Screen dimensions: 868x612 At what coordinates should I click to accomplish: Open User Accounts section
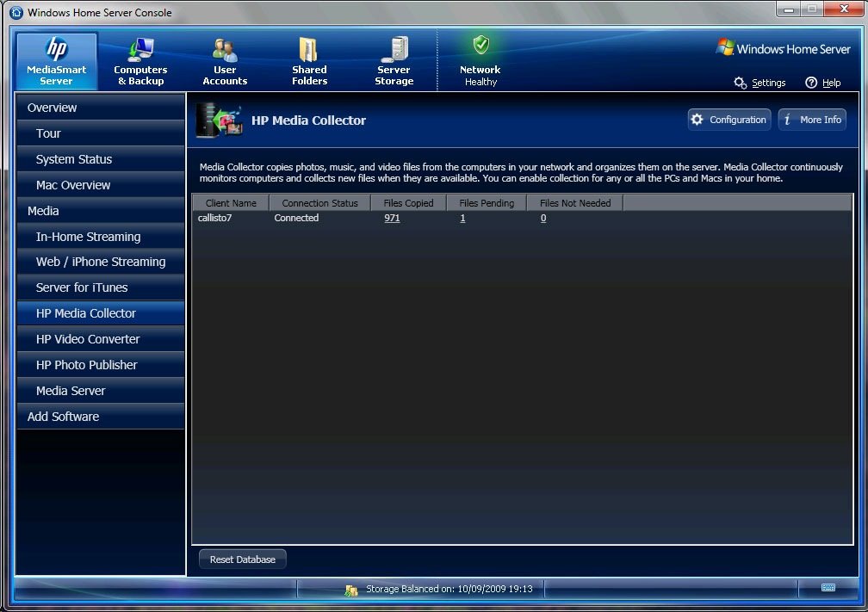[x=225, y=61]
